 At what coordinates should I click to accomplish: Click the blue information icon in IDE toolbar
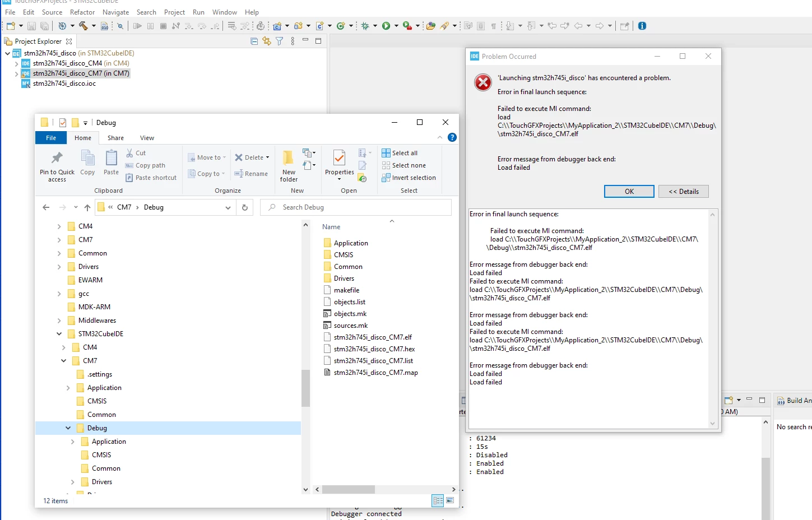[642, 26]
